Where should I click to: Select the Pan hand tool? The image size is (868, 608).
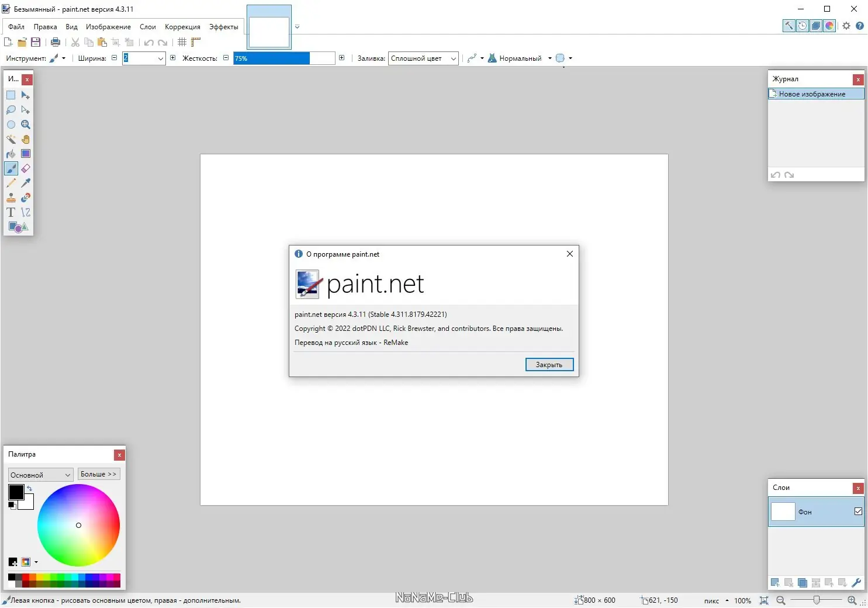[x=26, y=139]
